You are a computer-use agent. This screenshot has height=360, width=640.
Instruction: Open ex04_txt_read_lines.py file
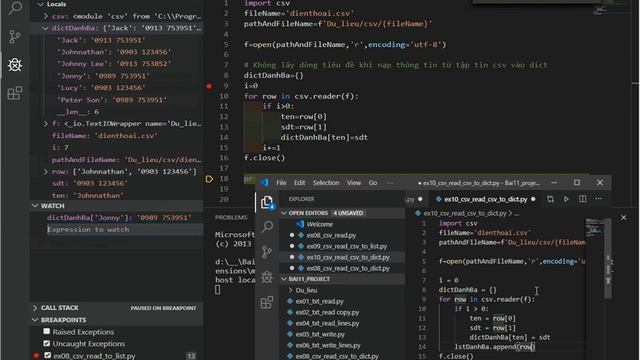pos(327,323)
